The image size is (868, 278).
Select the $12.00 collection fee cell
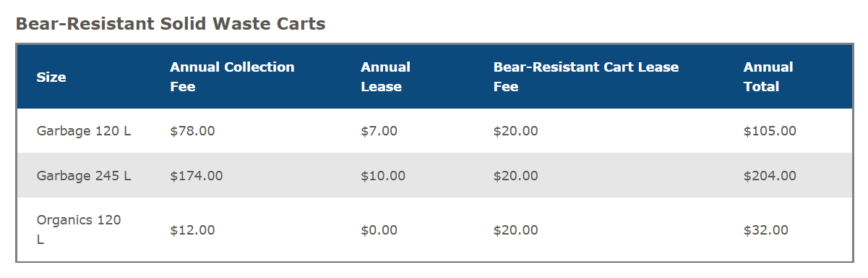(x=192, y=230)
